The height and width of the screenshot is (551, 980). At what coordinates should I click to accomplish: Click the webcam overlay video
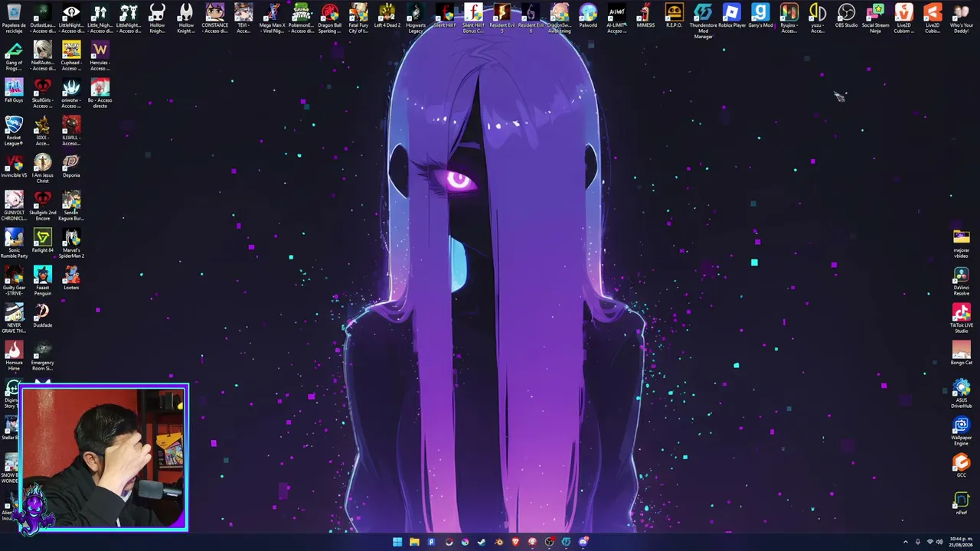[105, 458]
